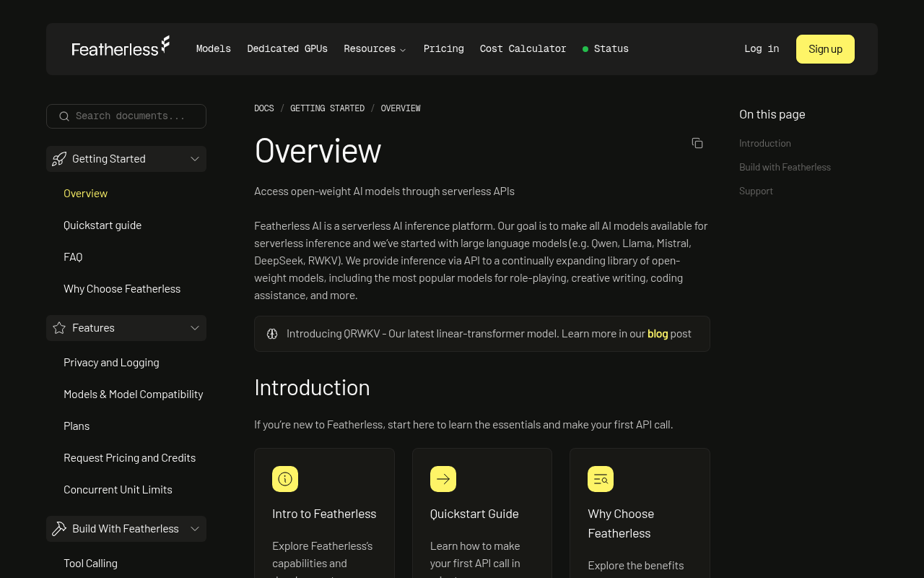Click the yellow Sign up button

825,49
